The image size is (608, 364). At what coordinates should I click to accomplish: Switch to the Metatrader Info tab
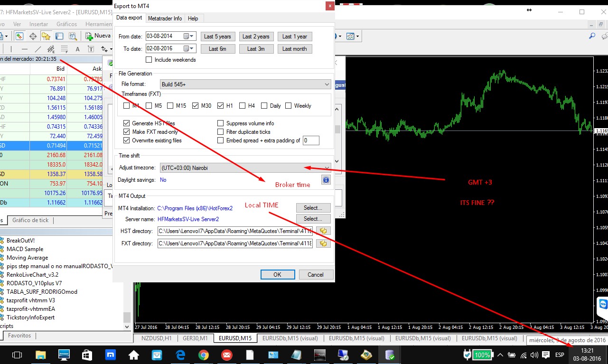pos(165,19)
